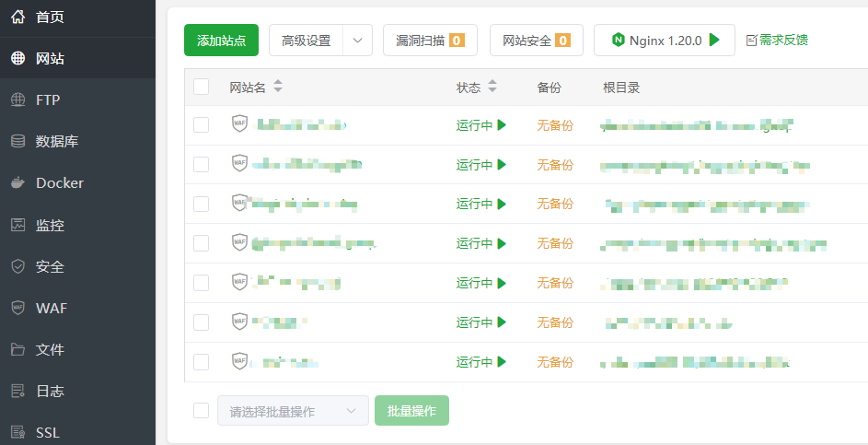Screen dimensions: 868x445
Task: Click the WAF shield icon in first site row
Action: 239,124
